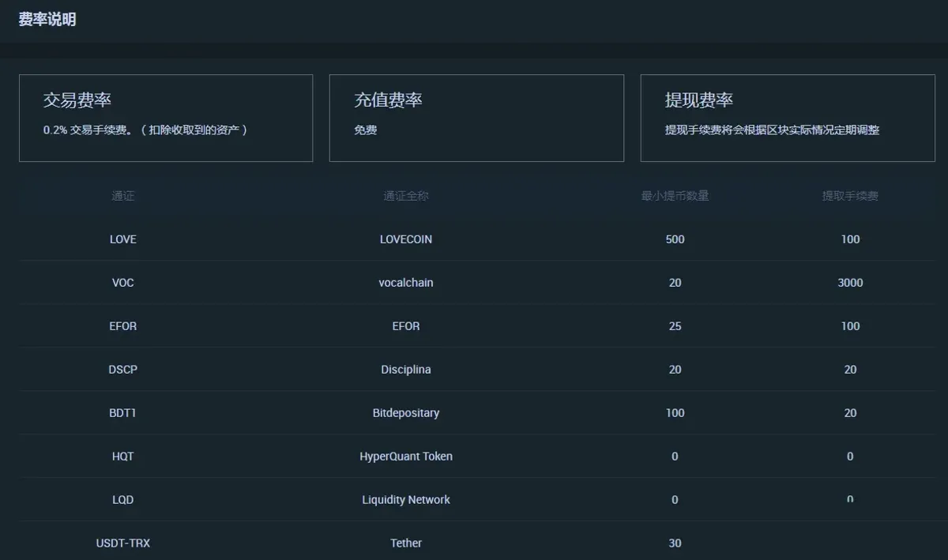Screen dimensions: 948x560
Task: Click the 提现手续费将会根据区块 description
Action: click(772, 130)
